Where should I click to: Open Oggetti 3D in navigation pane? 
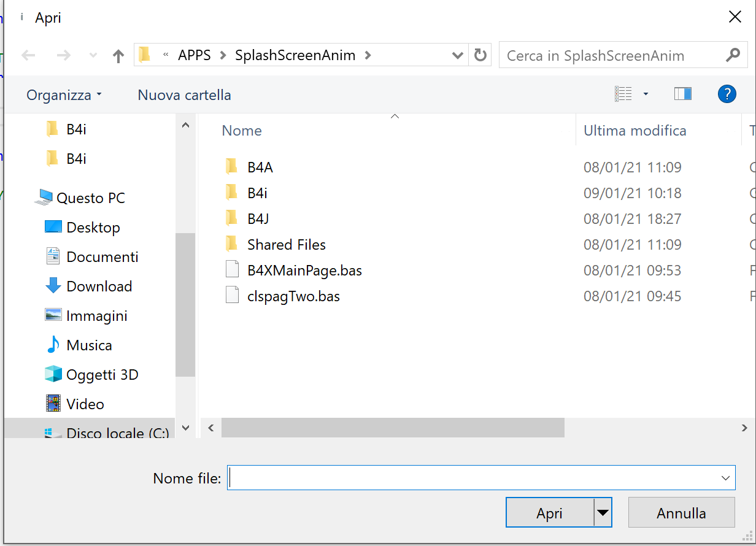(102, 375)
